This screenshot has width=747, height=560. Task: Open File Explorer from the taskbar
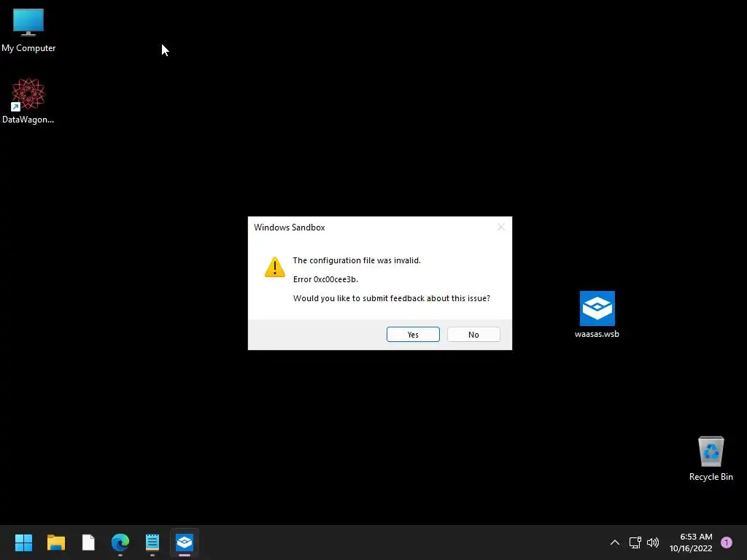(x=56, y=542)
